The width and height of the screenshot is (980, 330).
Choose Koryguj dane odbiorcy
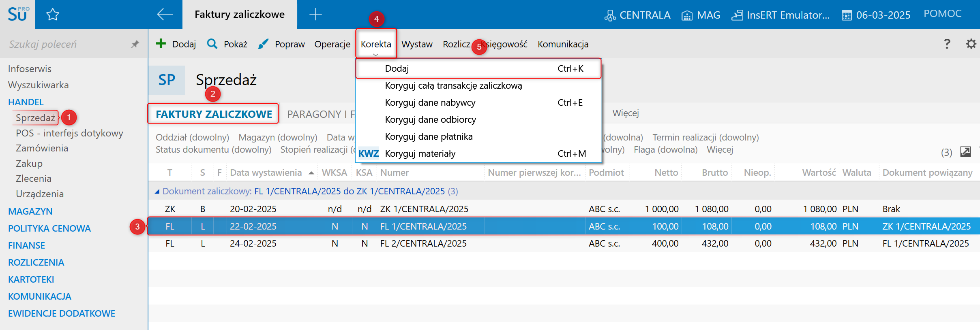click(478, 119)
